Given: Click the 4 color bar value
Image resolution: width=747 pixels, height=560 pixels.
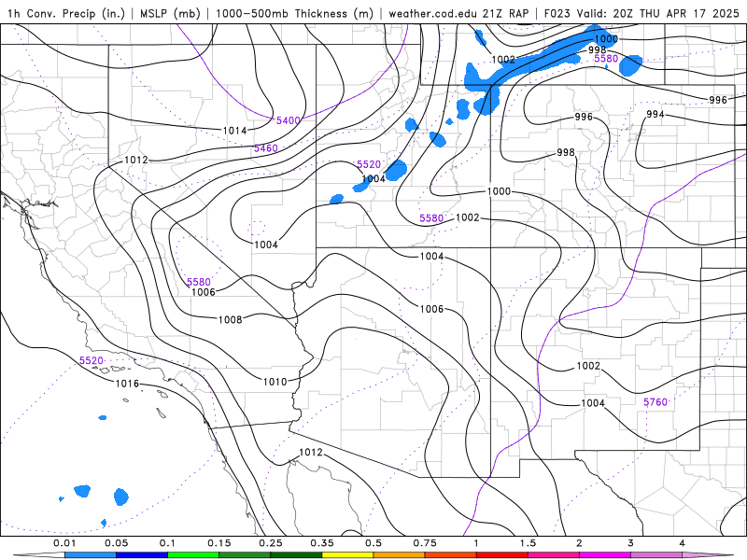Looking at the screenshot, I should pos(683,543).
